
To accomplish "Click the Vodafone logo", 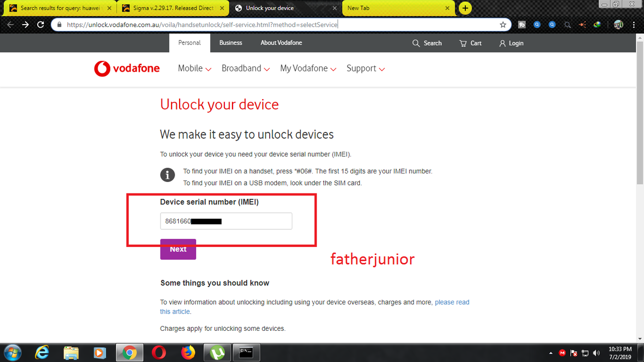I will tap(127, 68).
